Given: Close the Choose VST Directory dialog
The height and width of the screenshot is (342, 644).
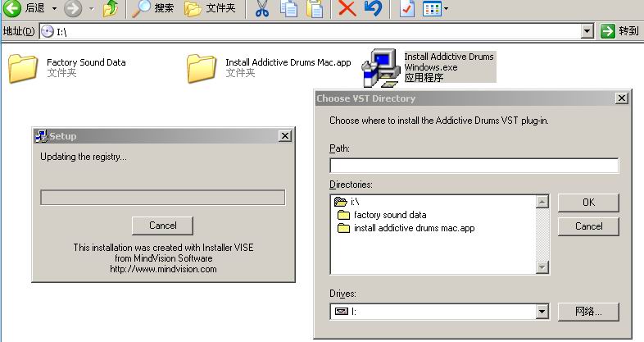Looking at the screenshot, I should (x=622, y=98).
